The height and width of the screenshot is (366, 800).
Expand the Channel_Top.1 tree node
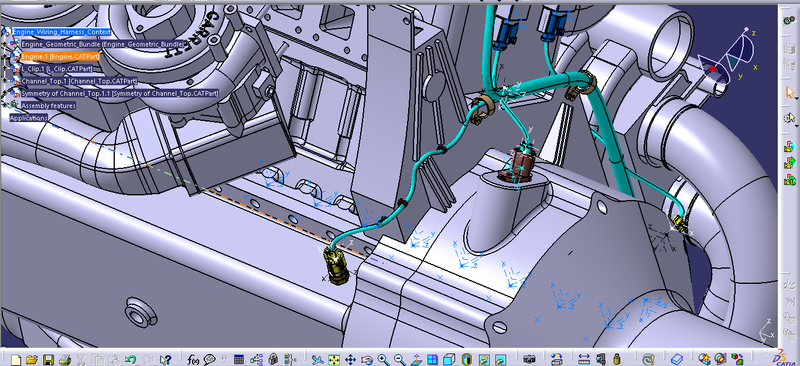coord(6,81)
